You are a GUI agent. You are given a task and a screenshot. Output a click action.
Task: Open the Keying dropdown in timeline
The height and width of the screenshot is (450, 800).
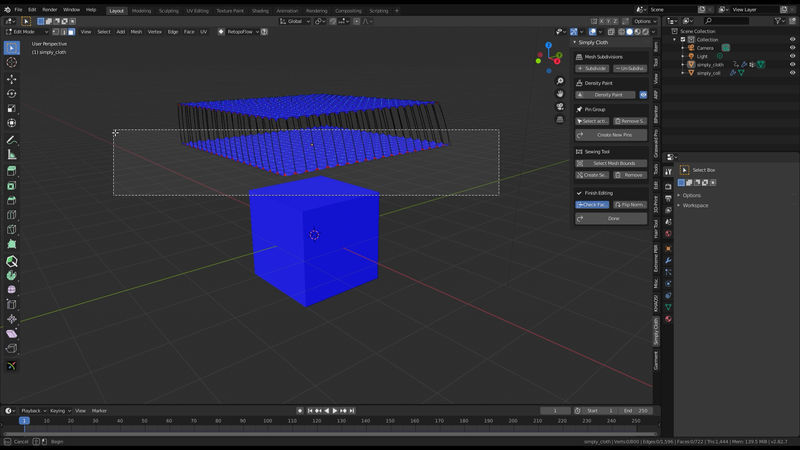[x=60, y=411]
